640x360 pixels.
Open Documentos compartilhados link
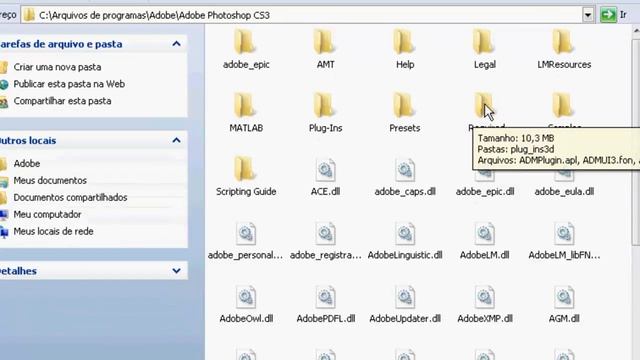70,198
